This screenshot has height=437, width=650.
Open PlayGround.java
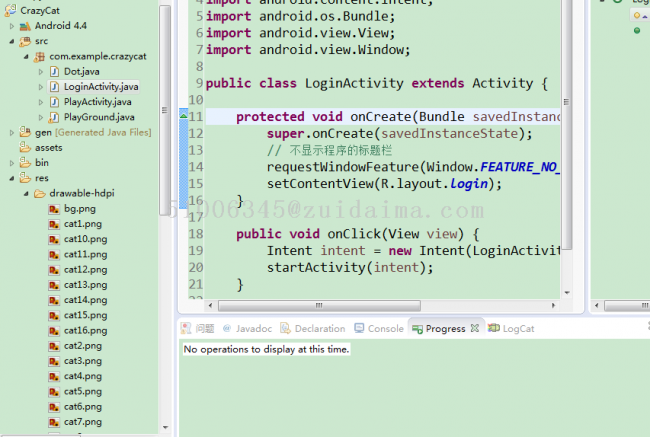coord(99,117)
